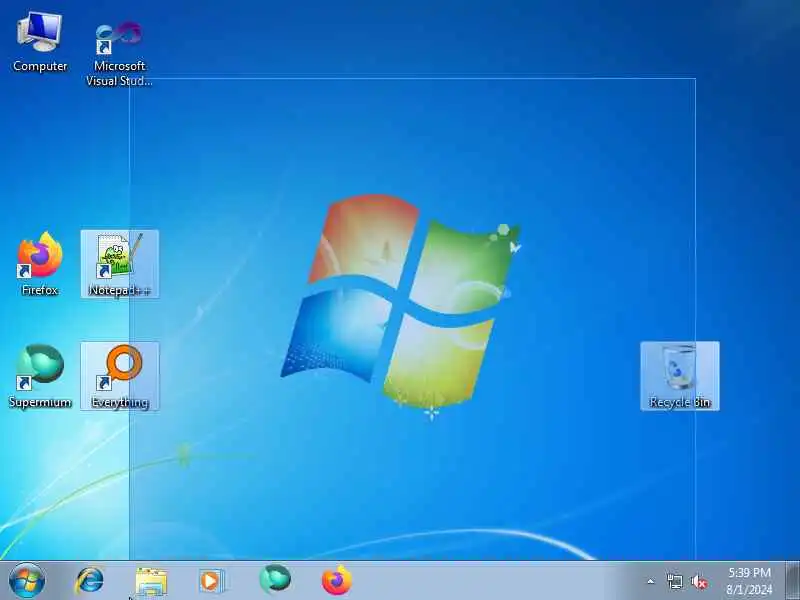This screenshot has height=600, width=800.
Task: Click the "Everything" label text
Action: click(x=120, y=403)
